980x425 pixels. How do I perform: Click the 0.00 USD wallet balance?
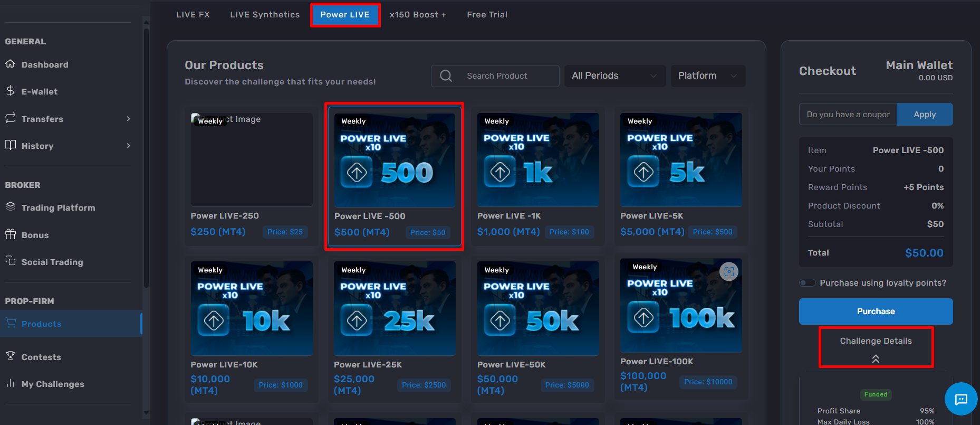coord(936,78)
